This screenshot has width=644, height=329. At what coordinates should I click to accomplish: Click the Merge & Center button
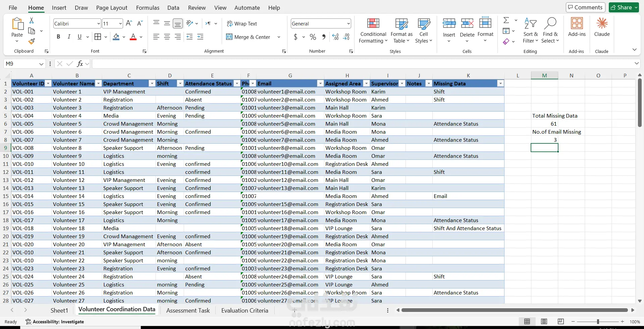[248, 37]
